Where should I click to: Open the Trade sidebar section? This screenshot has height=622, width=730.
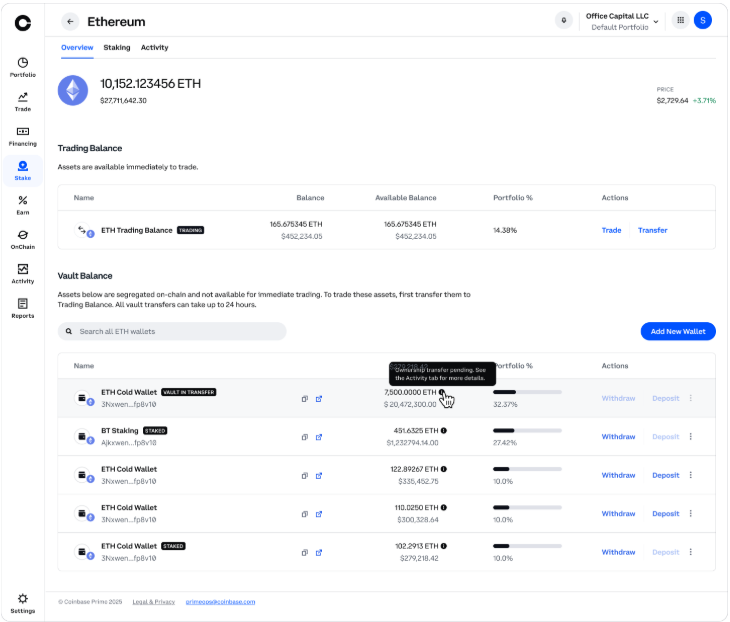click(22, 102)
